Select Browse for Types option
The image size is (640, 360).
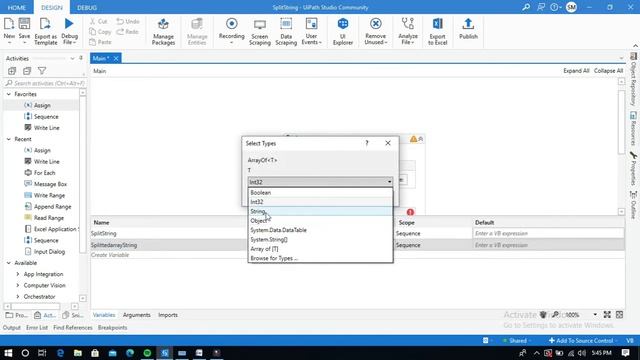click(320, 258)
